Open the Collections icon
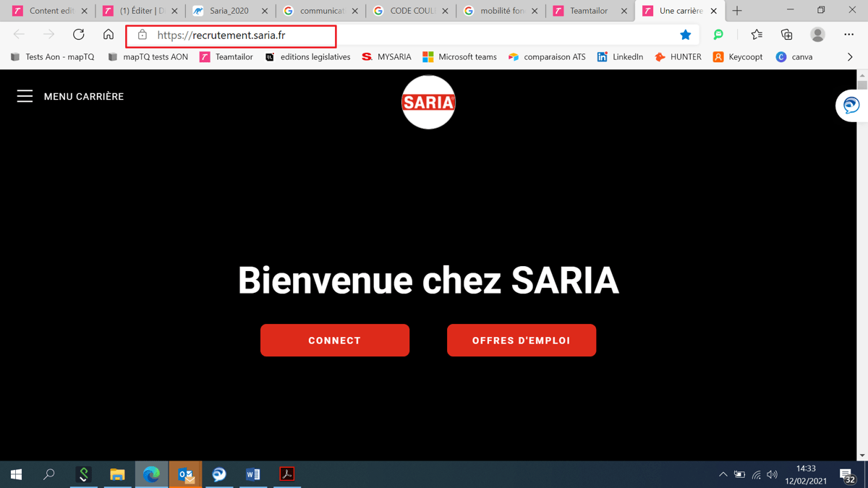868x488 pixels. [x=786, y=35]
